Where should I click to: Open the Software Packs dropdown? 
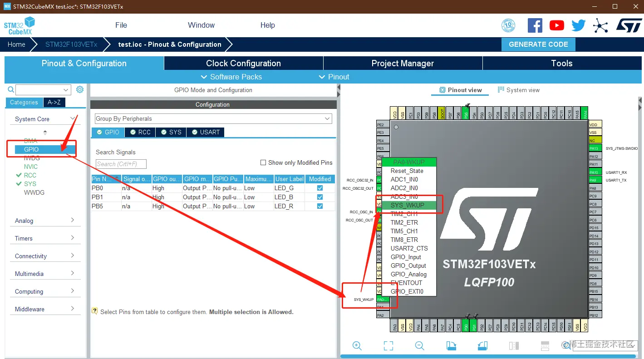(231, 77)
